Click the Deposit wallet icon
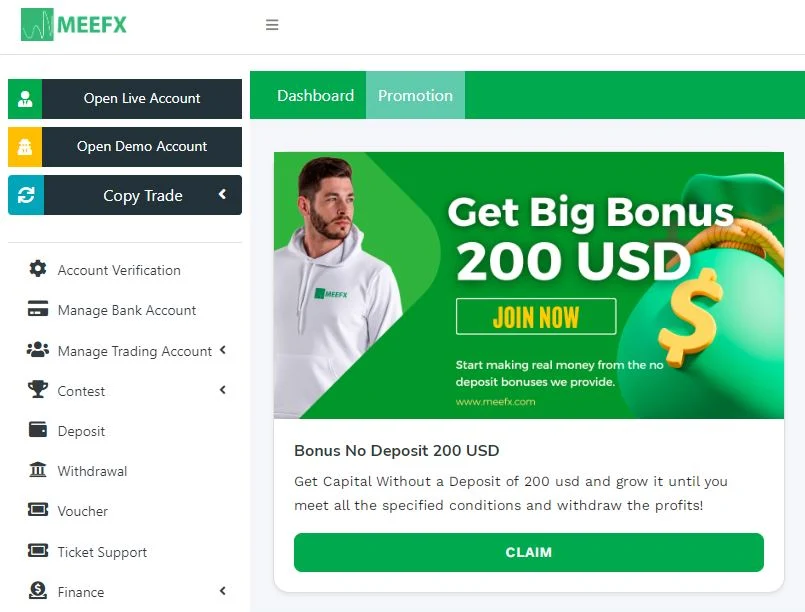 tap(37, 429)
